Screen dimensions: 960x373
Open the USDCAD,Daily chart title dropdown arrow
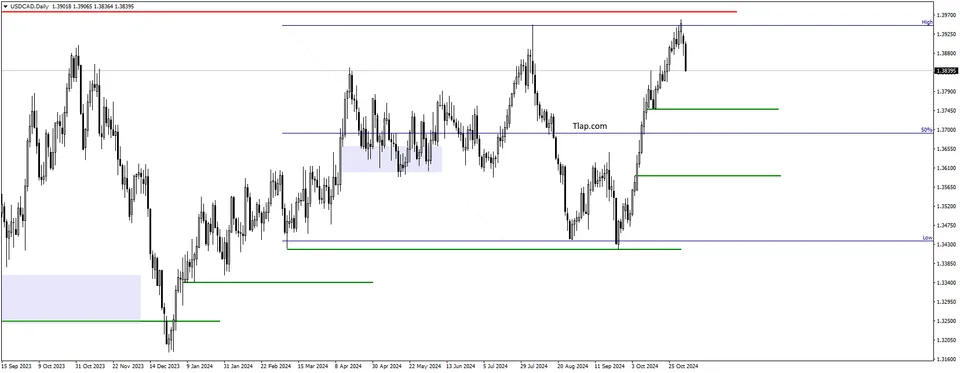tap(6, 6)
